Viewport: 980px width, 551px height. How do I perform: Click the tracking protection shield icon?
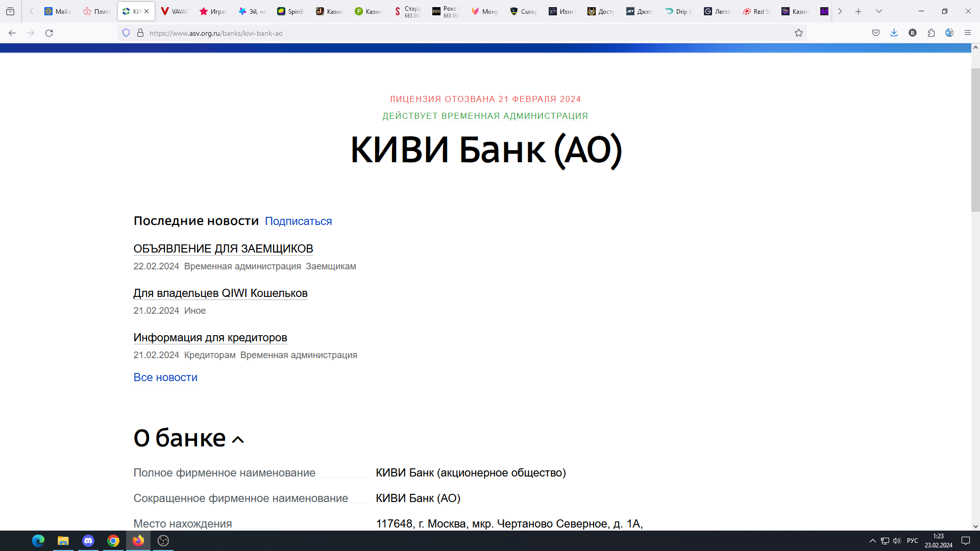[x=126, y=33]
